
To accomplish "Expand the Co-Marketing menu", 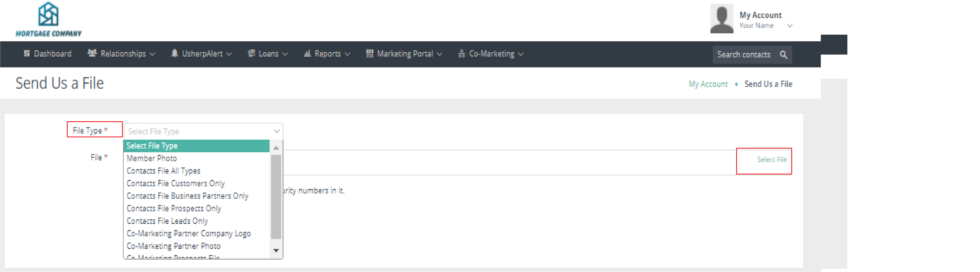I will [x=491, y=54].
